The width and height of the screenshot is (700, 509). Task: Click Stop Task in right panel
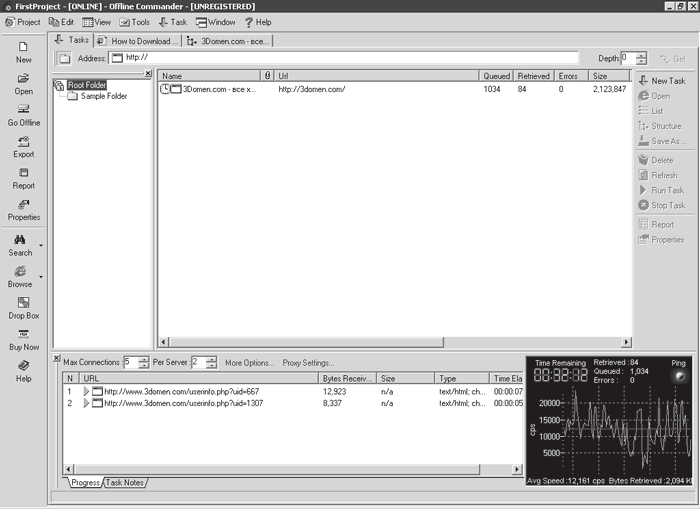pos(662,205)
